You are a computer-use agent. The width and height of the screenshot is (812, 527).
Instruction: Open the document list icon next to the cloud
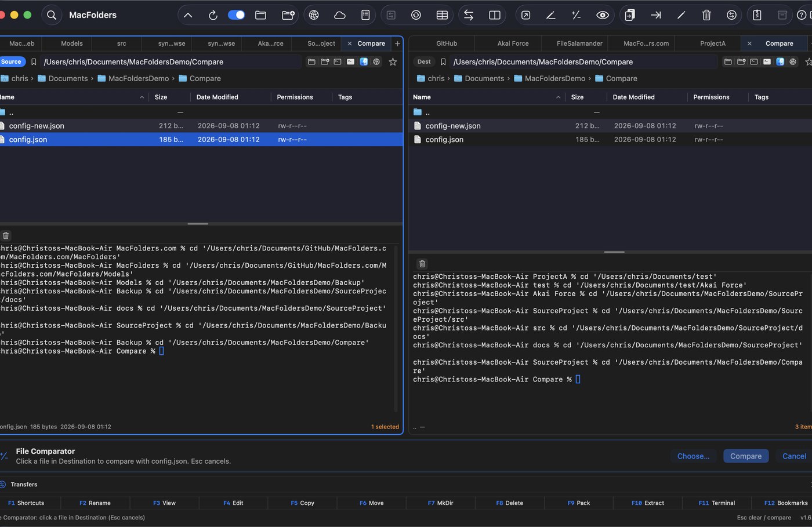(x=365, y=15)
